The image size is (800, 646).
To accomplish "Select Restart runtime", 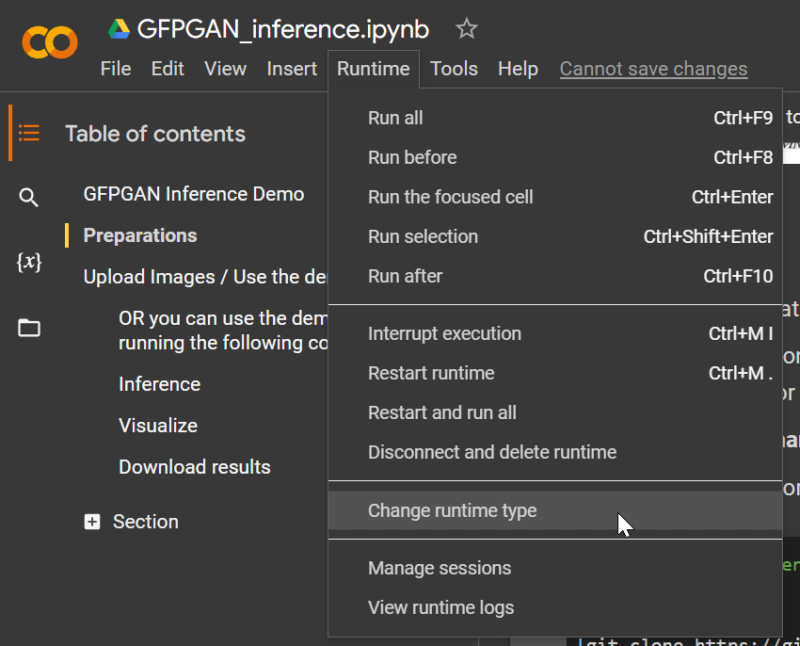I will tap(555, 373).
